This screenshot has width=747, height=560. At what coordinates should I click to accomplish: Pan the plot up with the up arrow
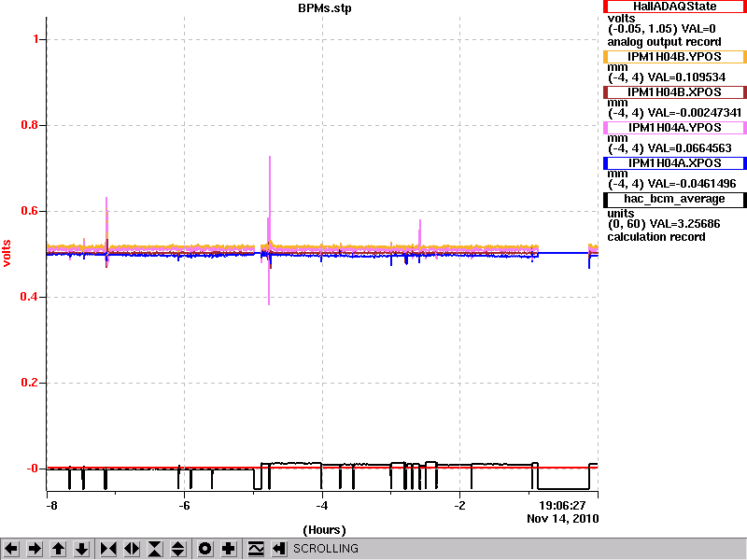58,549
